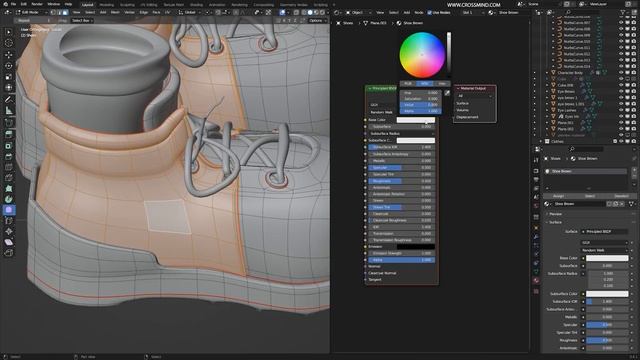
Task: Click the eyedropper in the color picker
Action: point(447,93)
